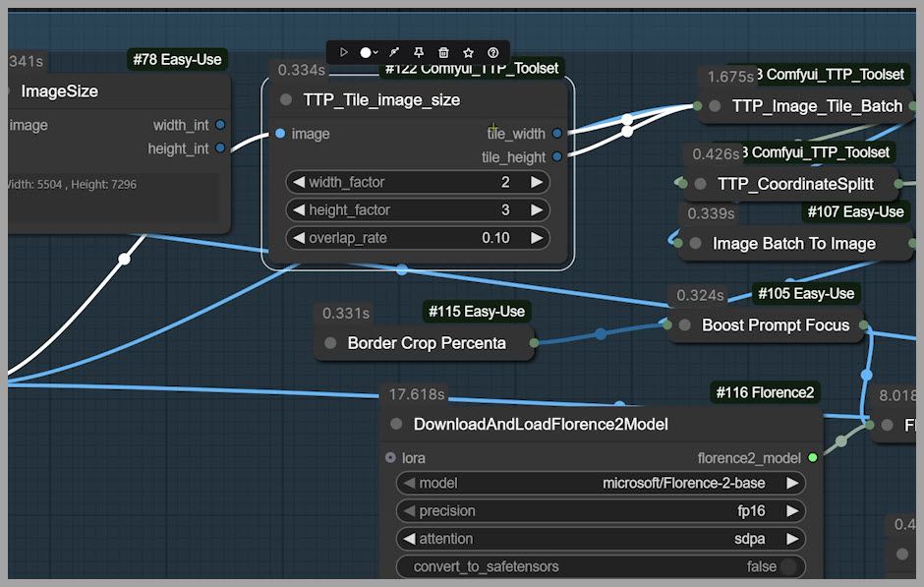Viewport: 924px width, 587px height.
Task: Click the #105 Easy-Use badge
Action: 806,293
